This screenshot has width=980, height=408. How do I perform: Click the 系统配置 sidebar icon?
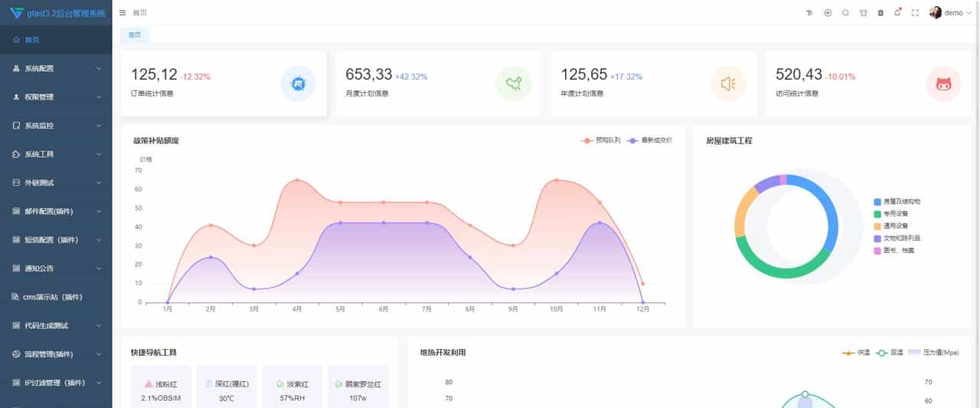point(17,68)
